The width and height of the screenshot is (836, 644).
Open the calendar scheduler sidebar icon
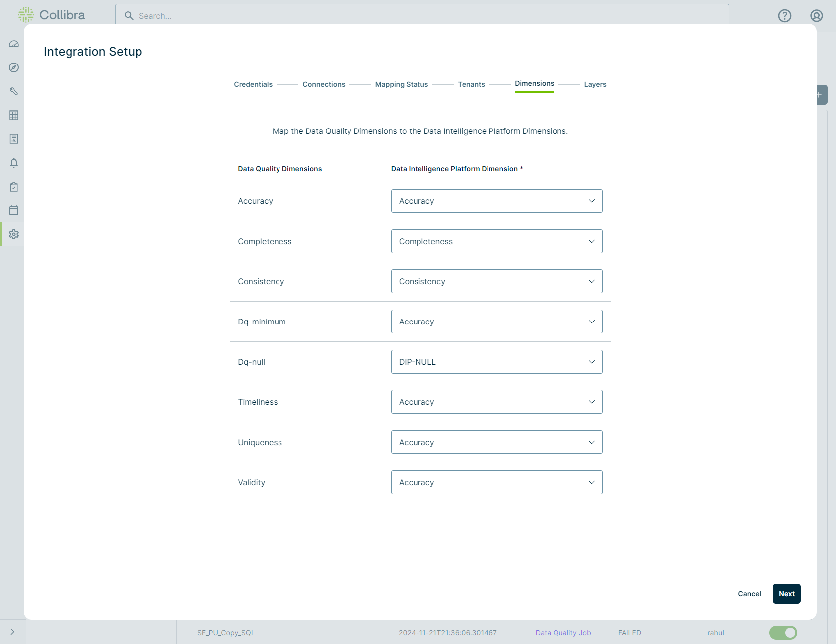point(14,210)
